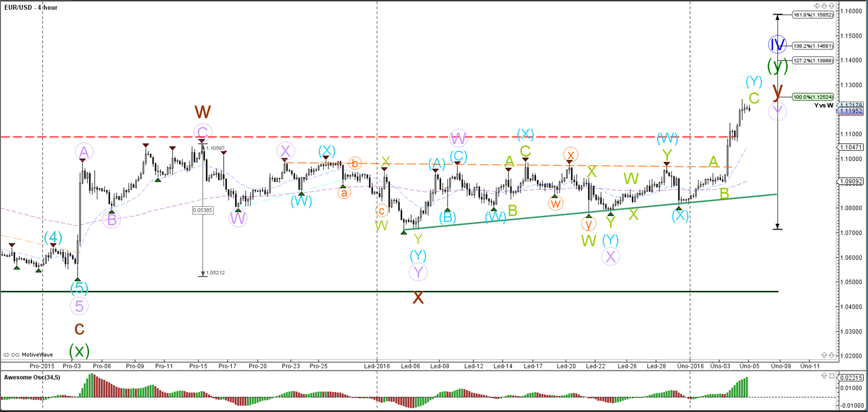Close the Awesome Osc study panel

coord(832,376)
